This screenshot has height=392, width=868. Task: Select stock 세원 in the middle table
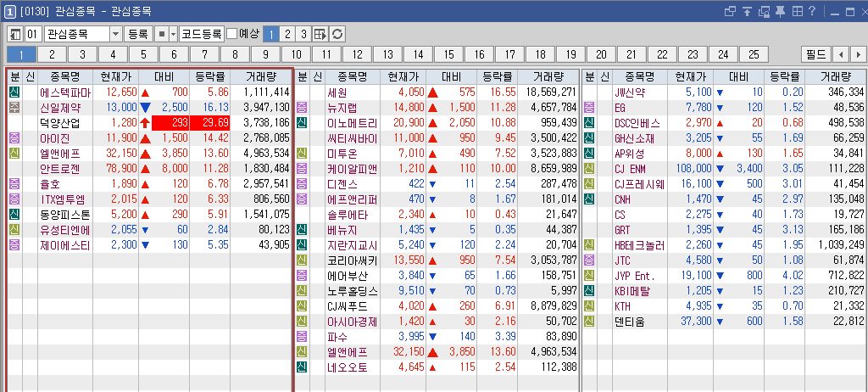337,92
